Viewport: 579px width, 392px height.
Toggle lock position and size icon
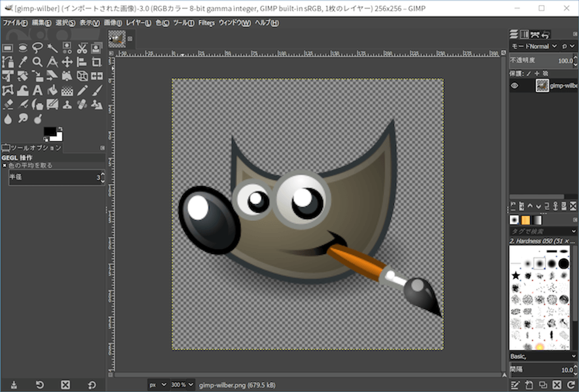[x=537, y=73]
